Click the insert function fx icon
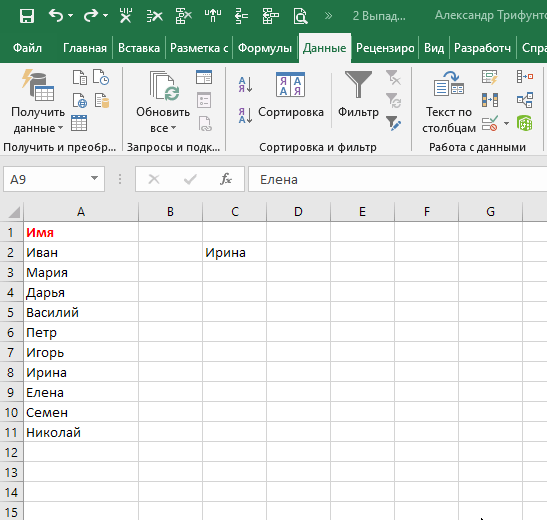Image resolution: width=547 pixels, height=520 pixels. [226, 179]
